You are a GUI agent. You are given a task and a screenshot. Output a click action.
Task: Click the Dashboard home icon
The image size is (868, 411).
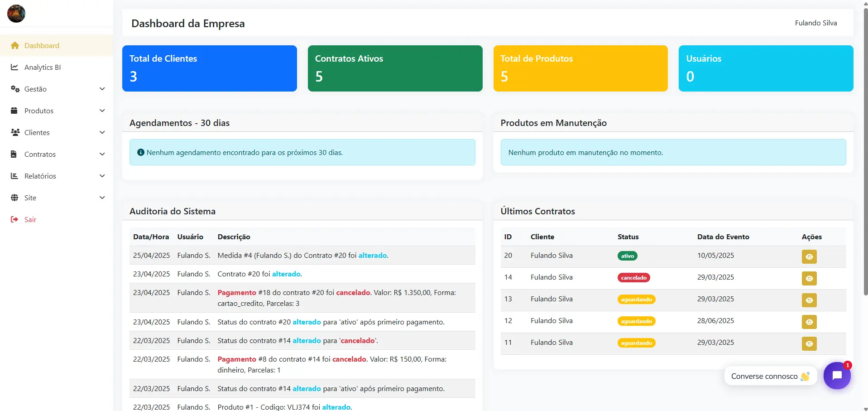15,45
